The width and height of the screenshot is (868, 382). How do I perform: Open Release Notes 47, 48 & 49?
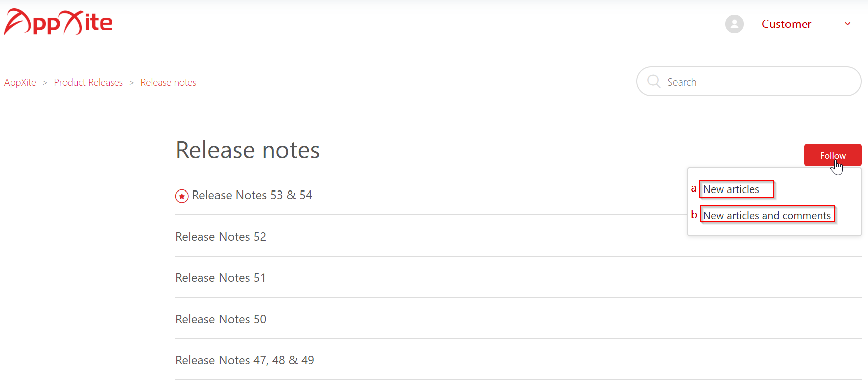(245, 360)
